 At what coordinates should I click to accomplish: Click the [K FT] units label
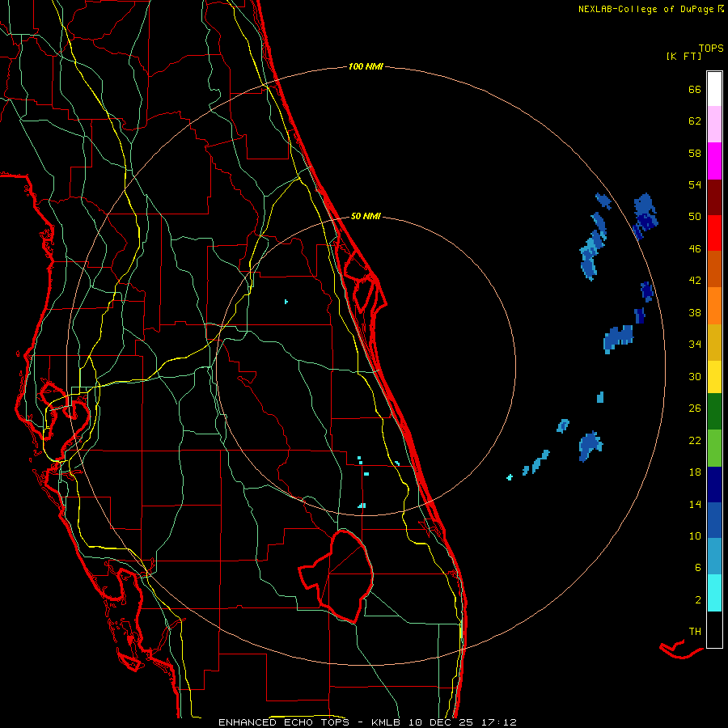(x=684, y=56)
